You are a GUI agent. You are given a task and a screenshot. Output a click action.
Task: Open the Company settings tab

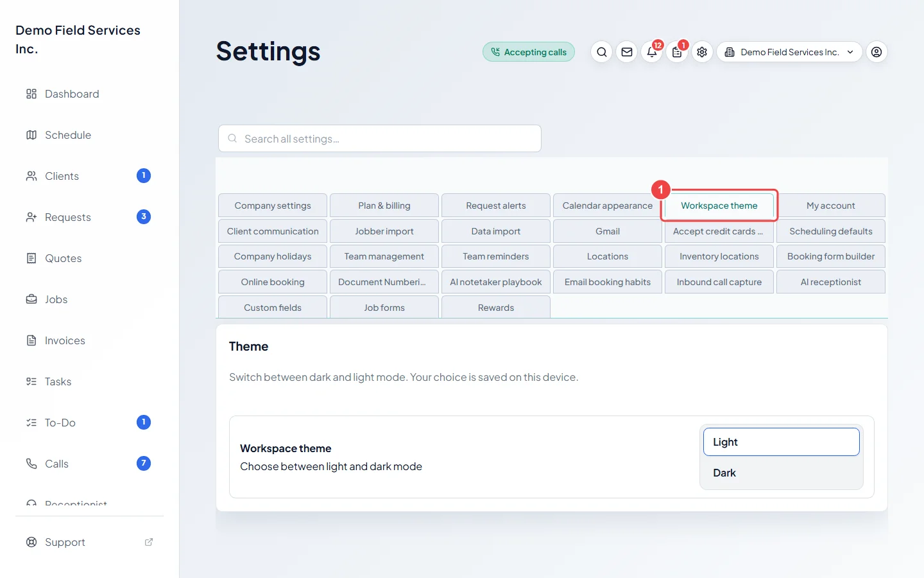[x=273, y=206]
